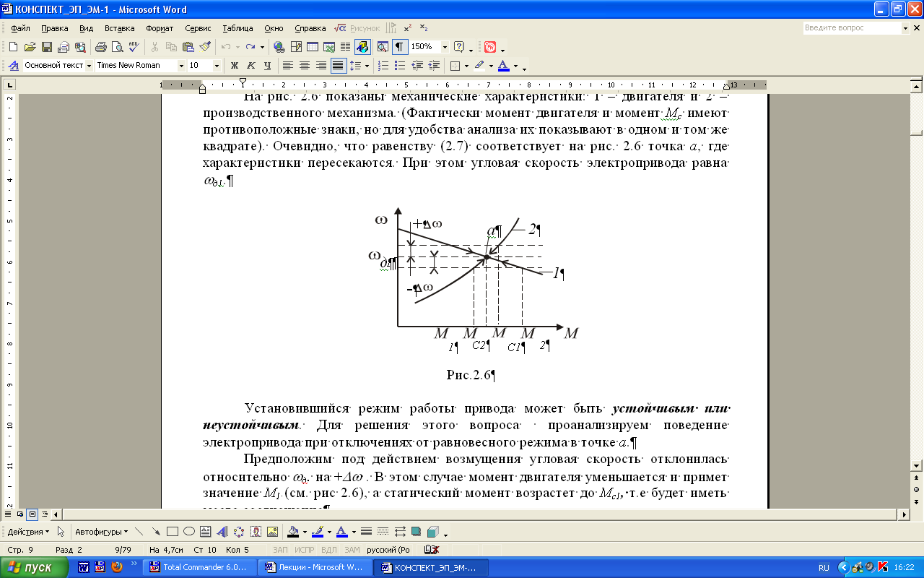Expand the borders dropdown arrow
This screenshot has height=578, width=924.
pyautogui.click(x=466, y=66)
